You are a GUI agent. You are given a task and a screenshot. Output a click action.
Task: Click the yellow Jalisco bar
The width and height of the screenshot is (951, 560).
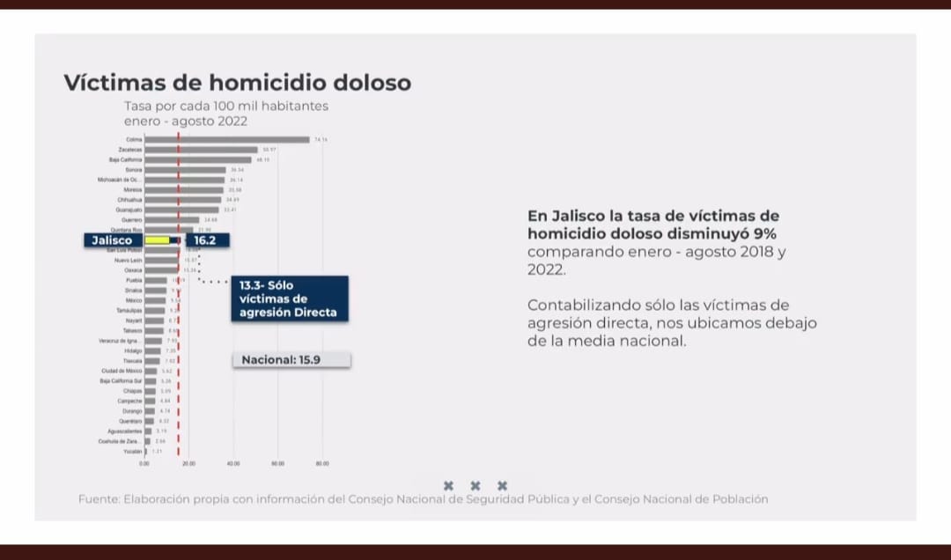point(157,240)
